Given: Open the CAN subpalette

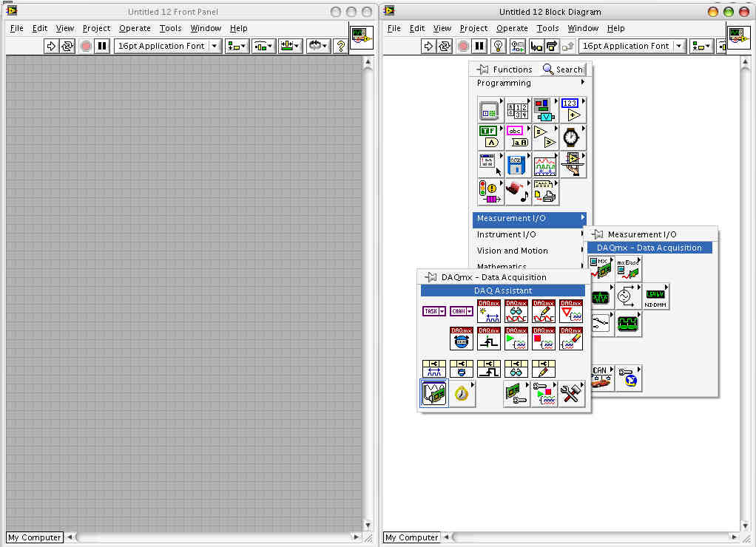Looking at the screenshot, I should 601,378.
